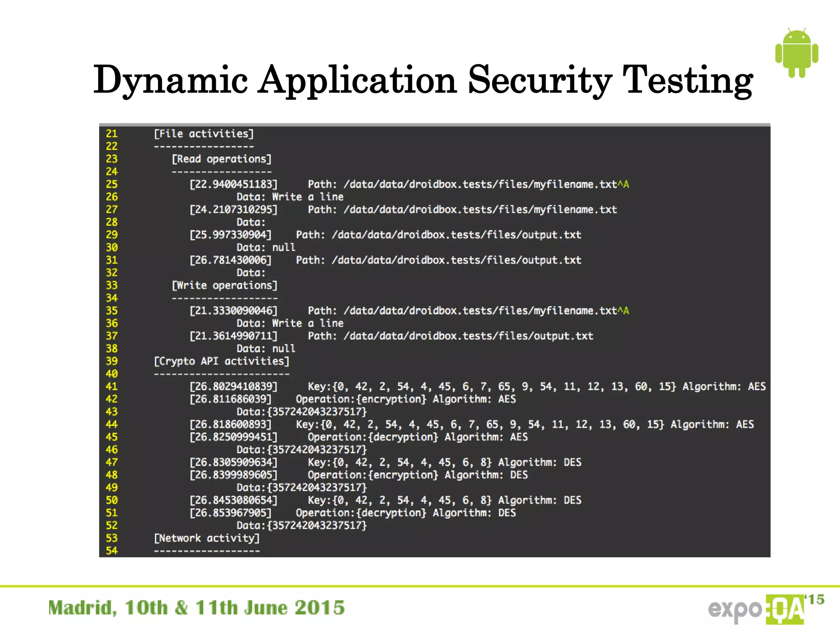Click the [File activities] header line
840x630 pixels.
point(204,134)
